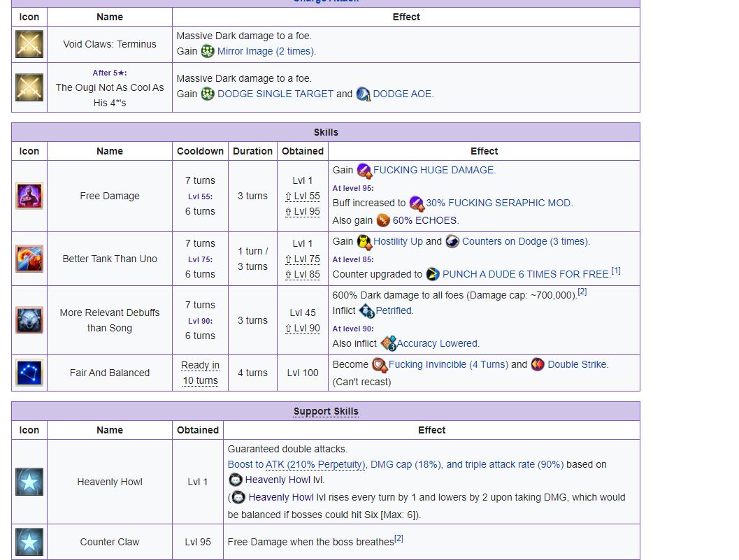
Task: Click the More Relevant Debuffs than Song icon
Action: [x=29, y=320]
